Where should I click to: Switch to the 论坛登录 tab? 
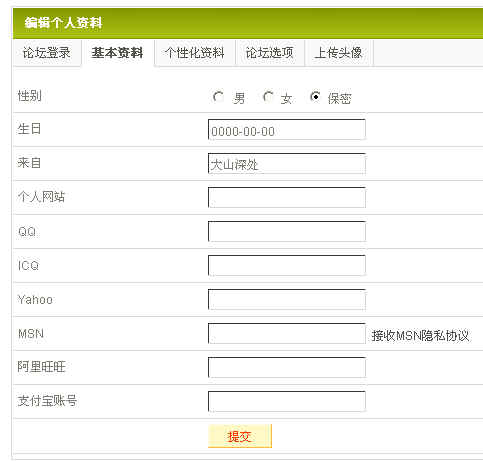[47, 53]
